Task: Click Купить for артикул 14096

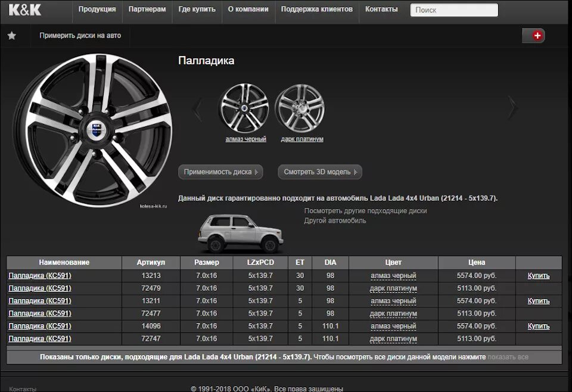Action: (539, 326)
